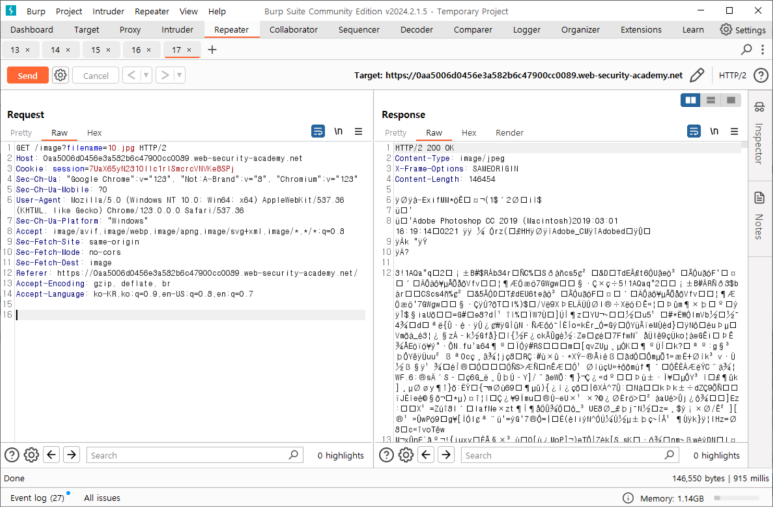Open Repeater send settings gear icon
The image size is (773, 507).
click(60, 75)
